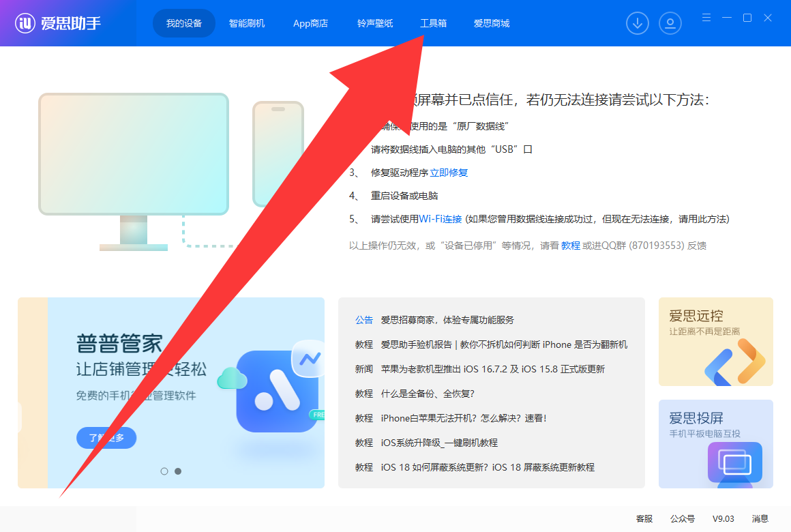Click the Wi-Fi连接 link
Viewport: 791px width, 532px height.
tap(441, 219)
